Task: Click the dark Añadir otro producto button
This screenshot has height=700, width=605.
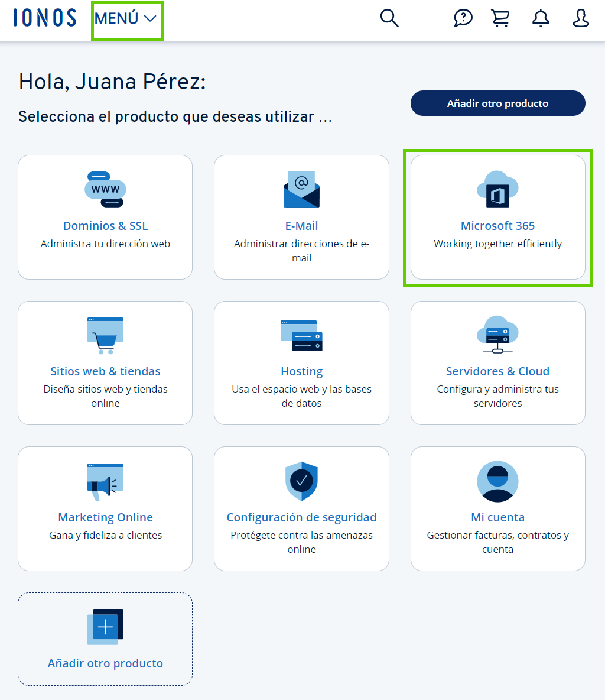Action: [x=497, y=103]
